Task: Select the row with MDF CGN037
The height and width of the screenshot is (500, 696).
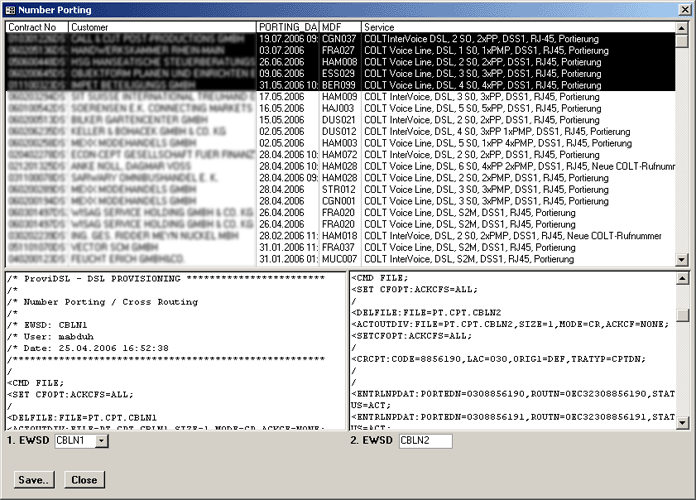Action: pyautogui.click(x=339, y=38)
